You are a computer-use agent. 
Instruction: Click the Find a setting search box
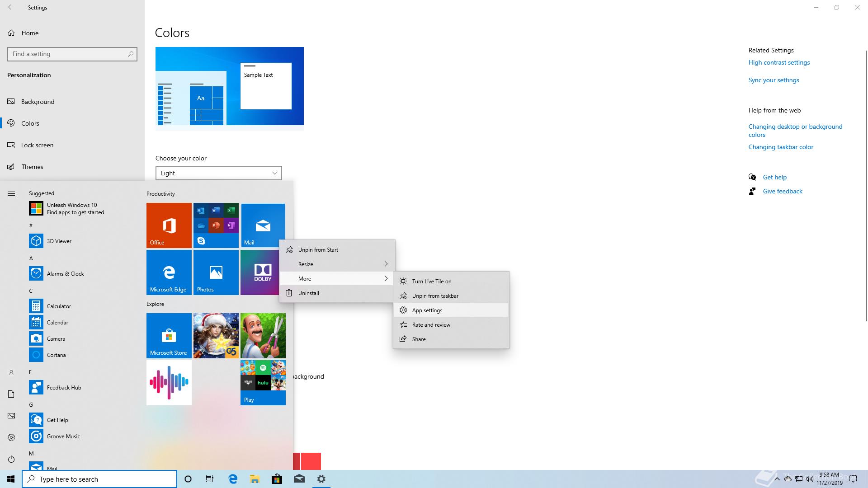pyautogui.click(x=72, y=54)
